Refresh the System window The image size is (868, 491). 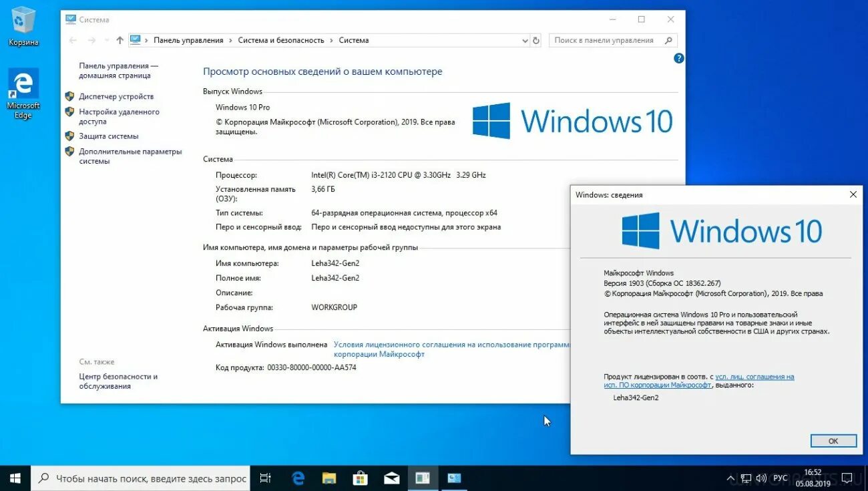click(535, 40)
